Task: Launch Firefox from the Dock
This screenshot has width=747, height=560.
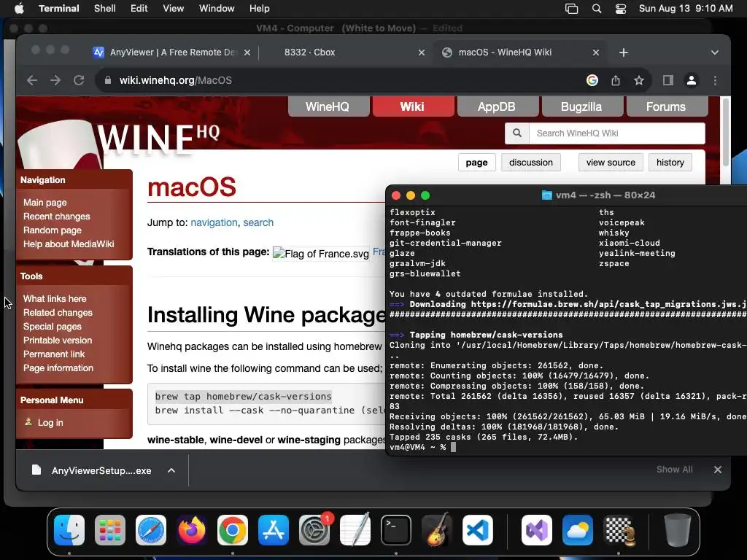Action: [x=192, y=530]
